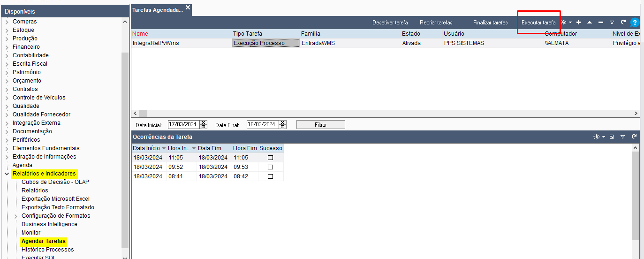This screenshot has height=259, width=644.
Task: Click the gear icon in Ocorrências da Tarefa header
Action: click(x=597, y=137)
